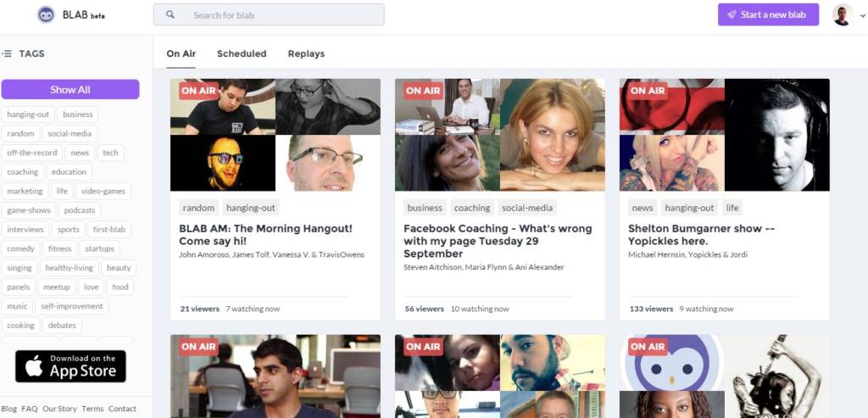Click Download on the App Store badge

(70, 366)
